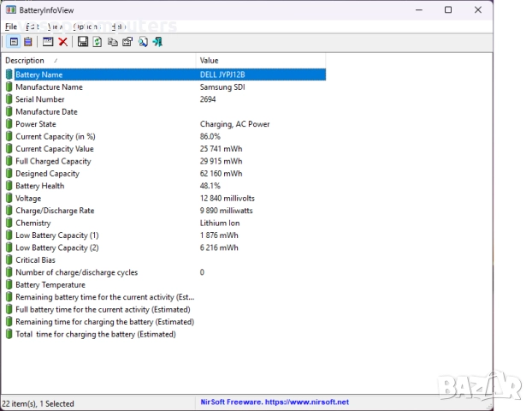Open the Help menu
This screenshot has width=532, height=411.
tap(118, 27)
